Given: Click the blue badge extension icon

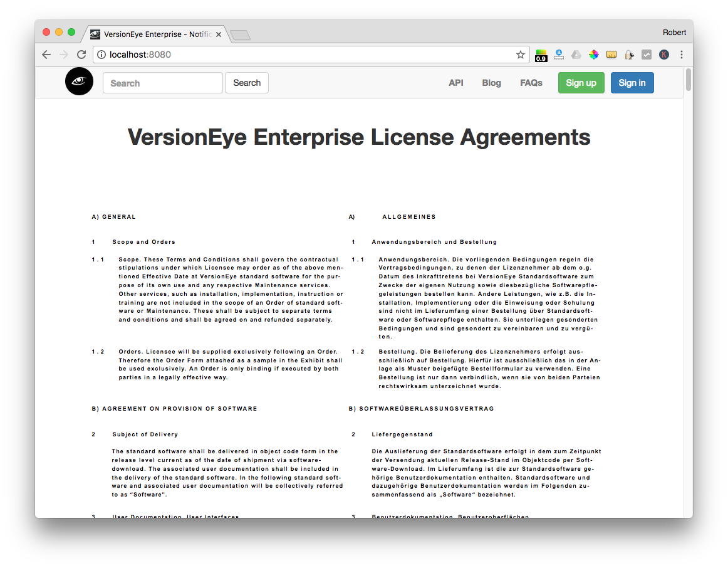Looking at the screenshot, I should (x=559, y=55).
